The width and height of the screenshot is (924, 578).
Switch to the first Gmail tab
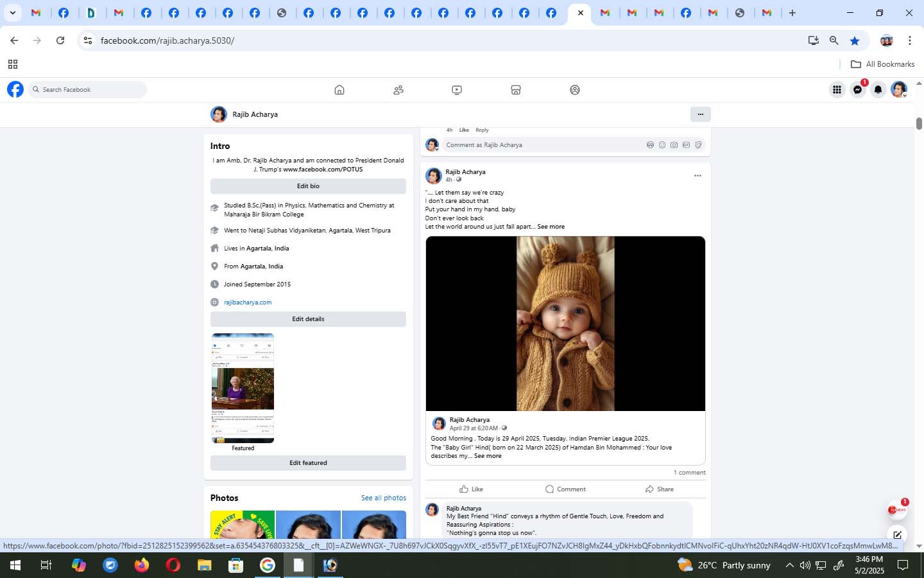pyautogui.click(x=37, y=13)
